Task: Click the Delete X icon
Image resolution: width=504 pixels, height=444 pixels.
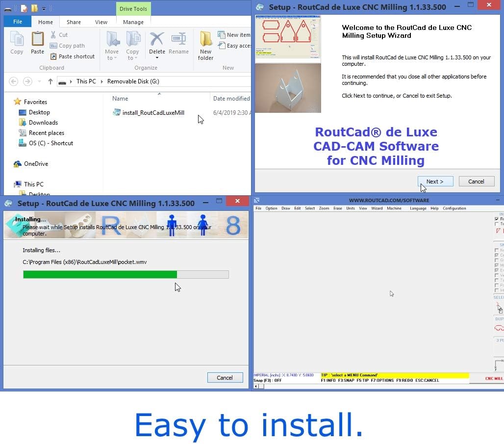Action: coord(157,39)
